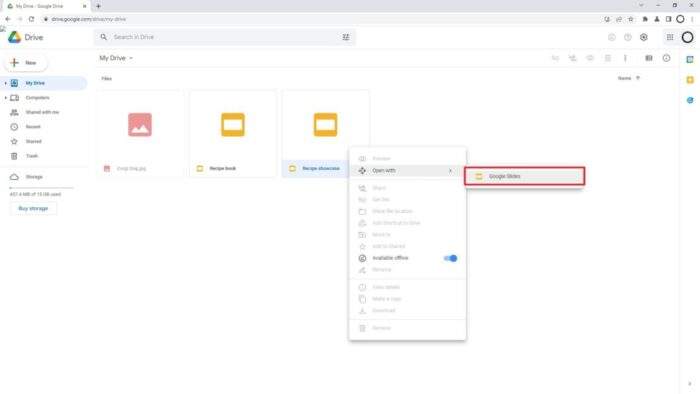Click the Crop line.jpg file name
Image resolution: width=700 pixels, height=394 pixels.
click(131, 169)
